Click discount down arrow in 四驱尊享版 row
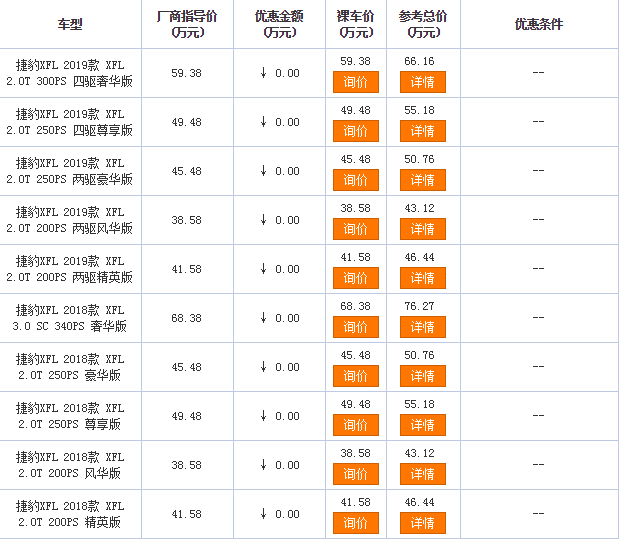This screenshot has width=620, height=539. point(263,121)
